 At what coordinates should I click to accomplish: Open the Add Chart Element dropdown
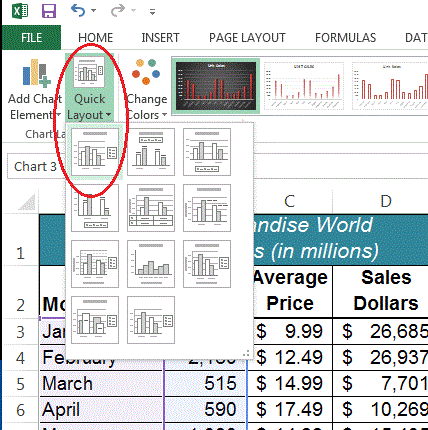34,89
